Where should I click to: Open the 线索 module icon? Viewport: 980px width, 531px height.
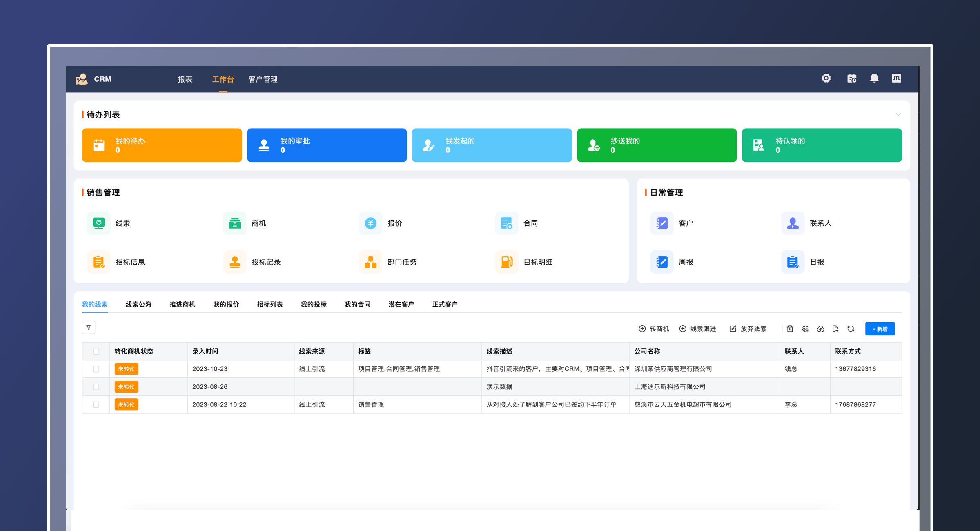tap(99, 223)
